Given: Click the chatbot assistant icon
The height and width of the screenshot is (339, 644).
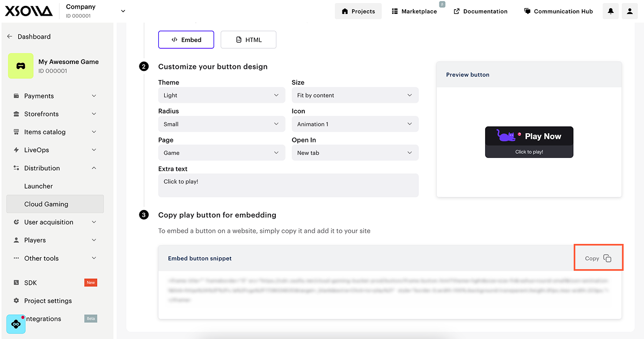Looking at the screenshot, I should 16,324.
